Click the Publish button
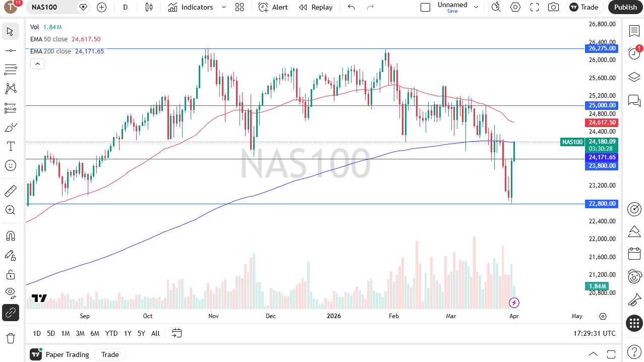 [625, 7]
